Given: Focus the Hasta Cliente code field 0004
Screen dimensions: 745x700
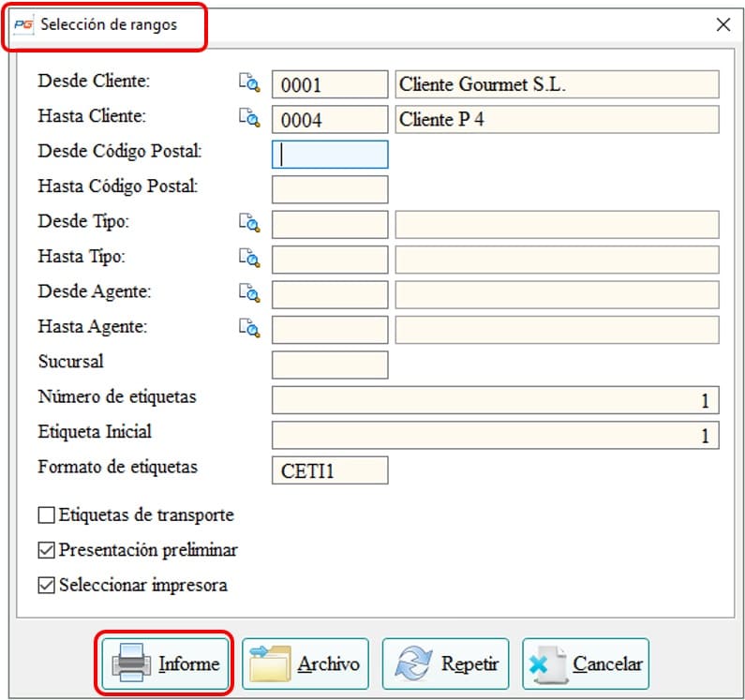Looking at the screenshot, I should click(330, 119).
